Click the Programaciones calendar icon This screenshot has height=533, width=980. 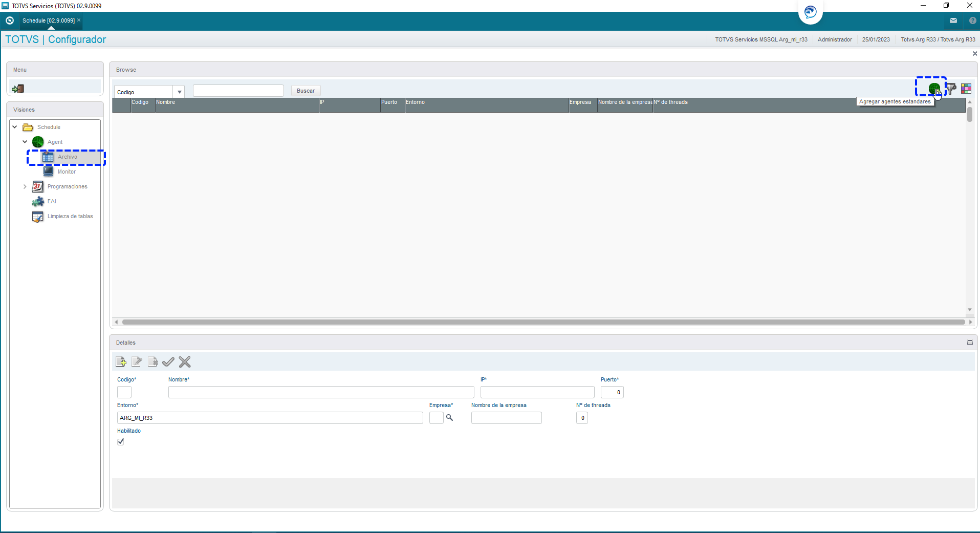[38, 186]
